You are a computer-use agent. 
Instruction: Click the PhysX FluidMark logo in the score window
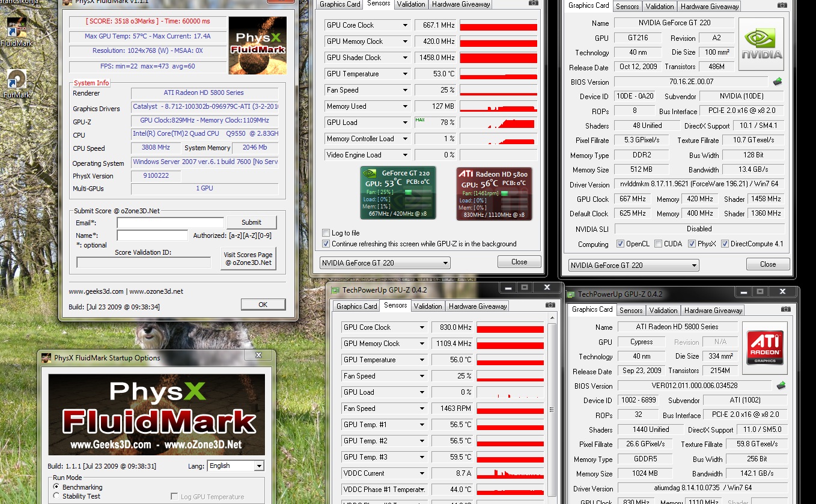point(258,45)
